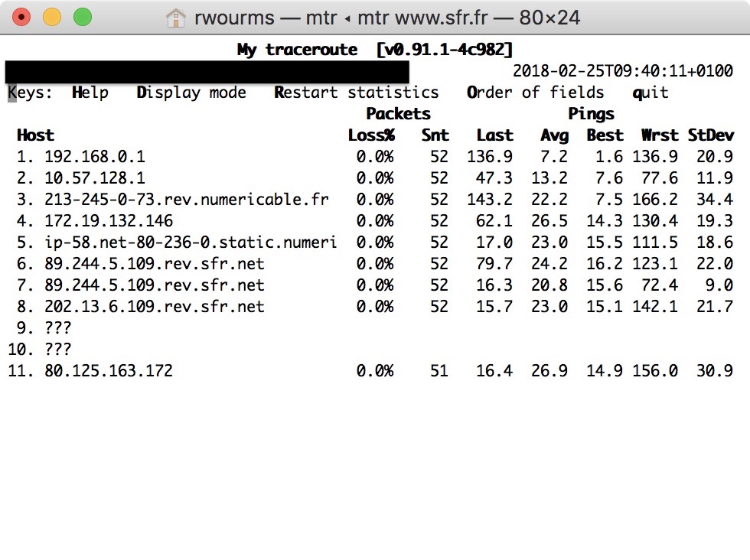
Task: Click the quit key label
Action: (651, 93)
